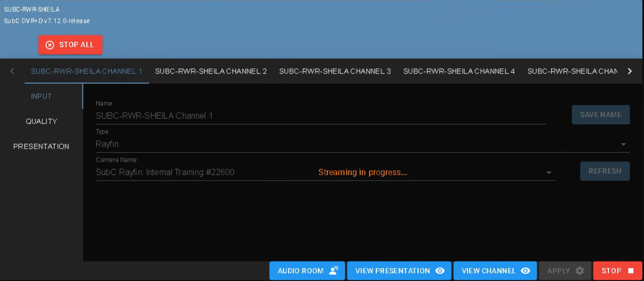Open the Quality settings section

point(41,122)
